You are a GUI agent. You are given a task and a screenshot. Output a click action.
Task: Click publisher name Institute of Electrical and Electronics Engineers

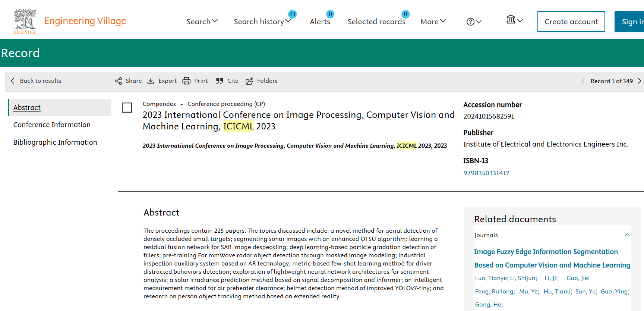(546, 144)
